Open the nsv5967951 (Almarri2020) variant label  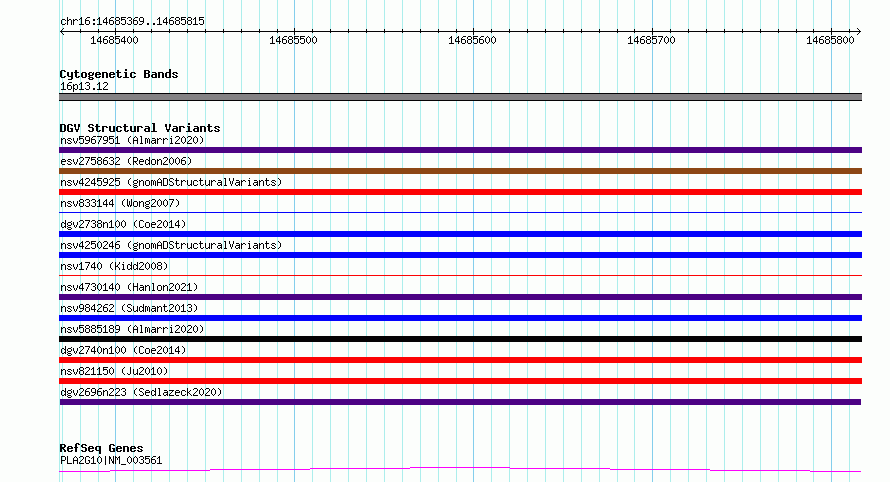132,140
